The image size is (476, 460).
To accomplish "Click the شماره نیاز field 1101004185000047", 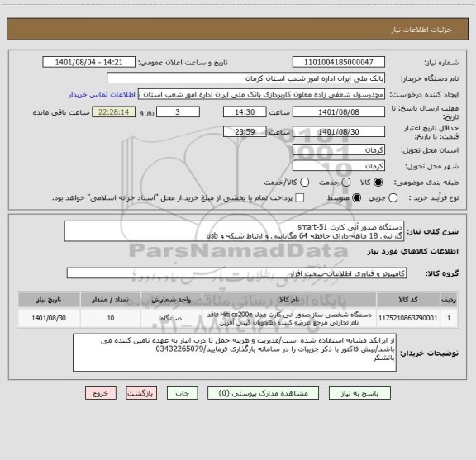I will [339, 62].
